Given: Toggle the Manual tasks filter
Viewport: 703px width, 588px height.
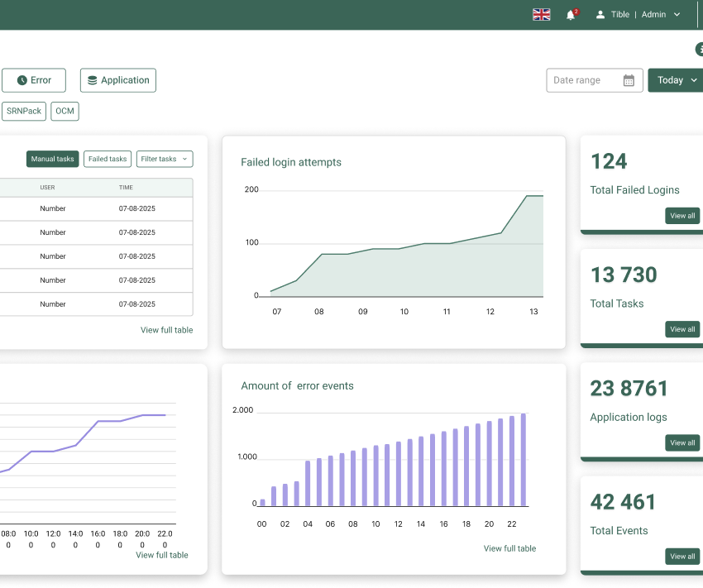Looking at the screenshot, I should click(53, 159).
